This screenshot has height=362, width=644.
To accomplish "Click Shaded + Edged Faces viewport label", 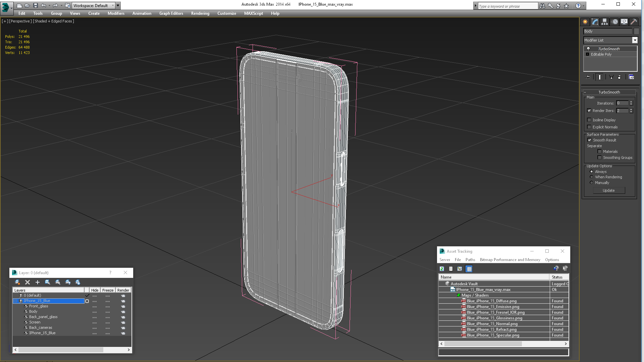I will (x=54, y=21).
